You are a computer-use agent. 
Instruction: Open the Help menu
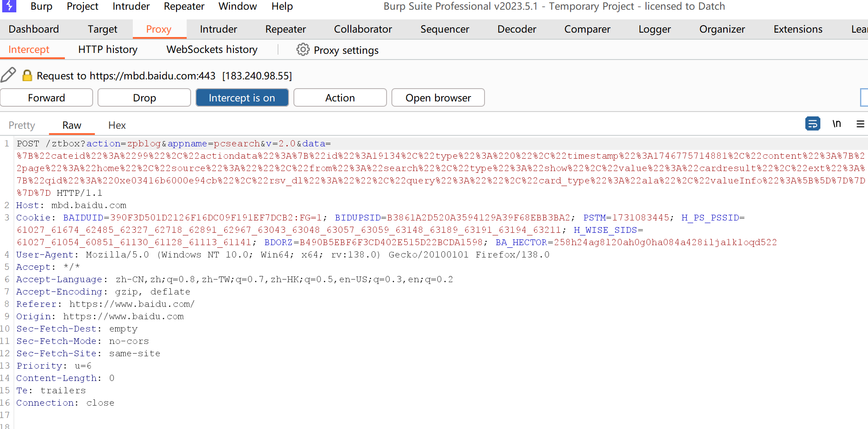click(x=282, y=6)
